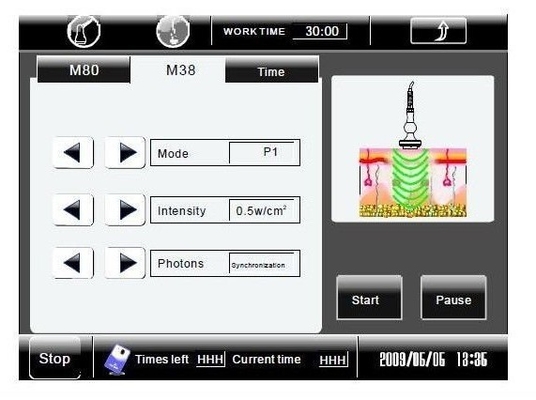This screenshot has height=400, width=536.
Task: Stop the treatment
Action: point(55,358)
